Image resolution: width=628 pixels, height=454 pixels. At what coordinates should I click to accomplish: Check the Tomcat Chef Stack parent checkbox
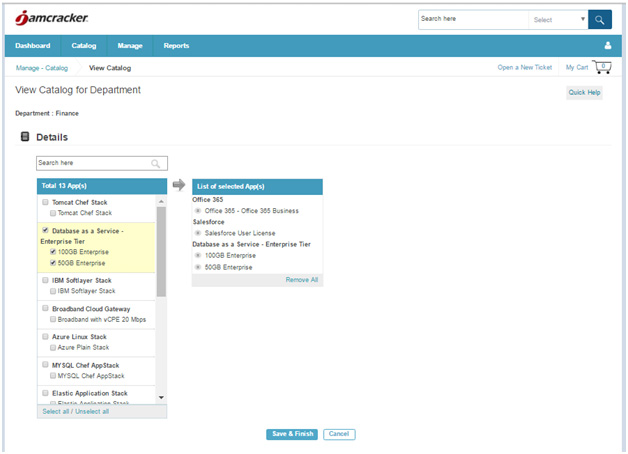(x=45, y=202)
